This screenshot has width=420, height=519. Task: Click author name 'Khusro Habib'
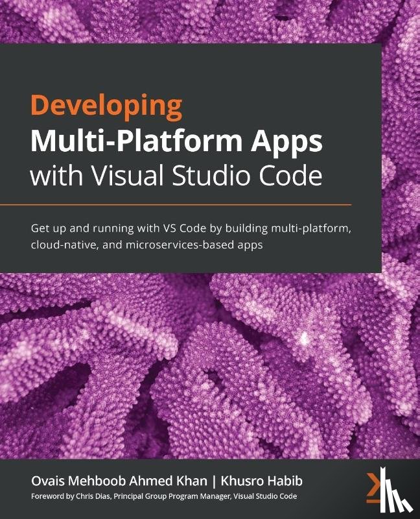pyautogui.click(x=262, y=481)
